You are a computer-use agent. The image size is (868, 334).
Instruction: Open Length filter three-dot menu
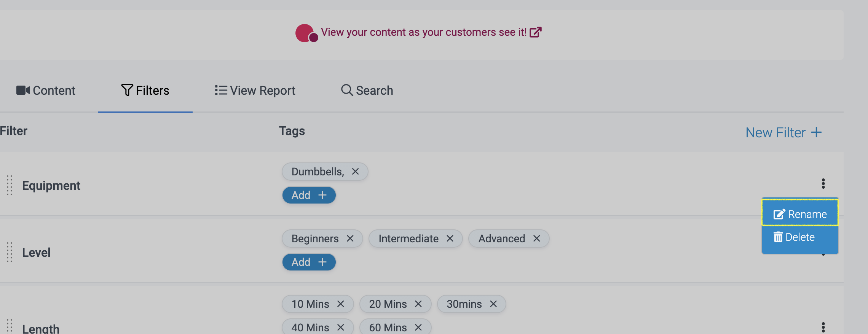pos(823,327)
